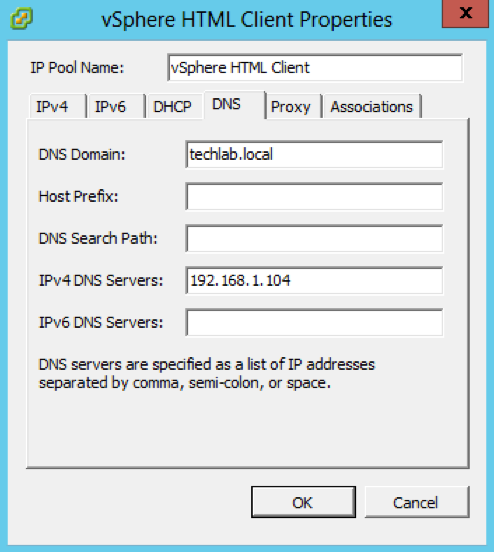Click the IP Pool Name label

[x=77, y=68]
